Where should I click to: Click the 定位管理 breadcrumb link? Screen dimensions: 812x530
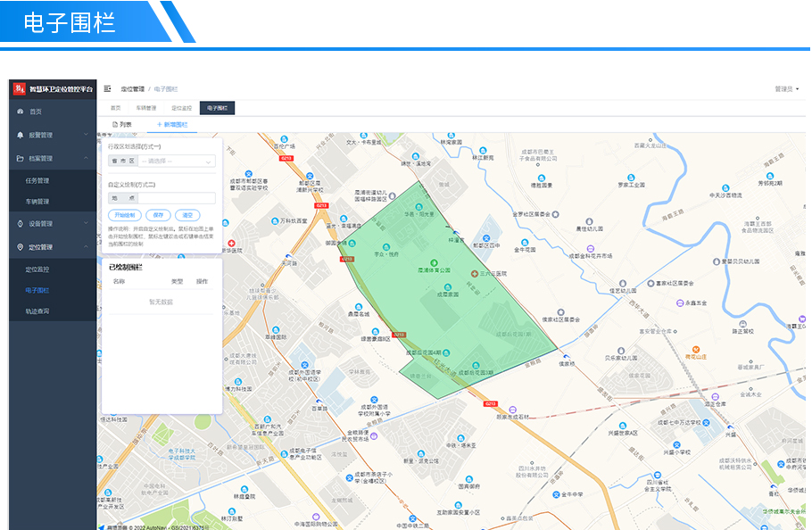click(133, 89)
